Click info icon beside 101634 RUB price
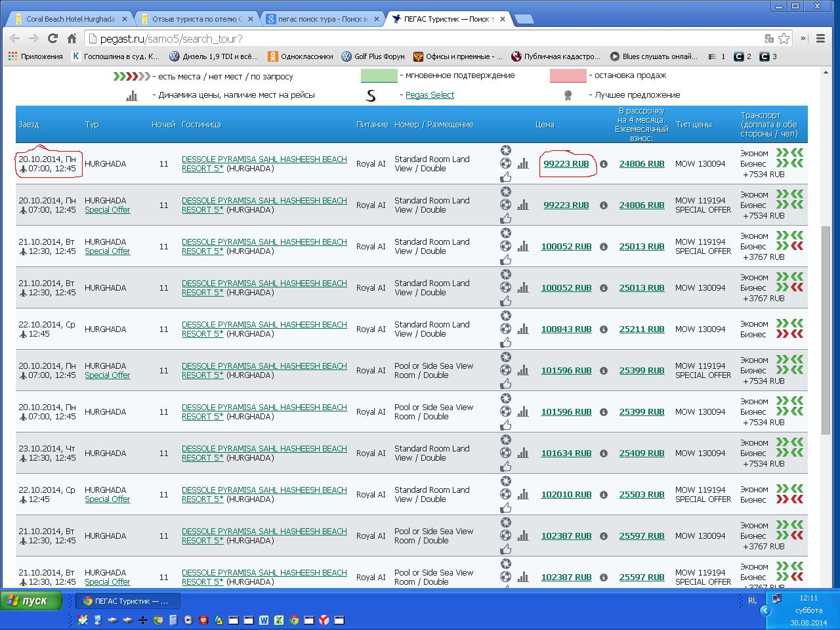The image size is (840, 630). tap(604, 453)
